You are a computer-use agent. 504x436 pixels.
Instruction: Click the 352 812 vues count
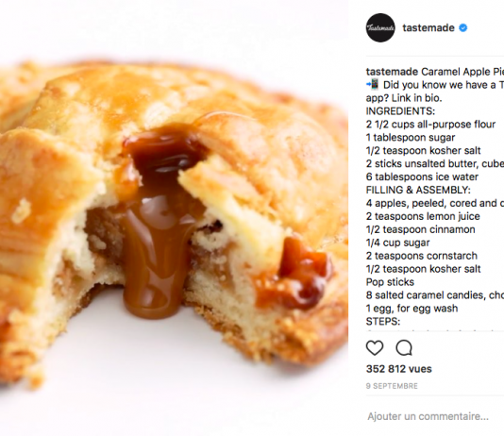(x=399, y=369)
